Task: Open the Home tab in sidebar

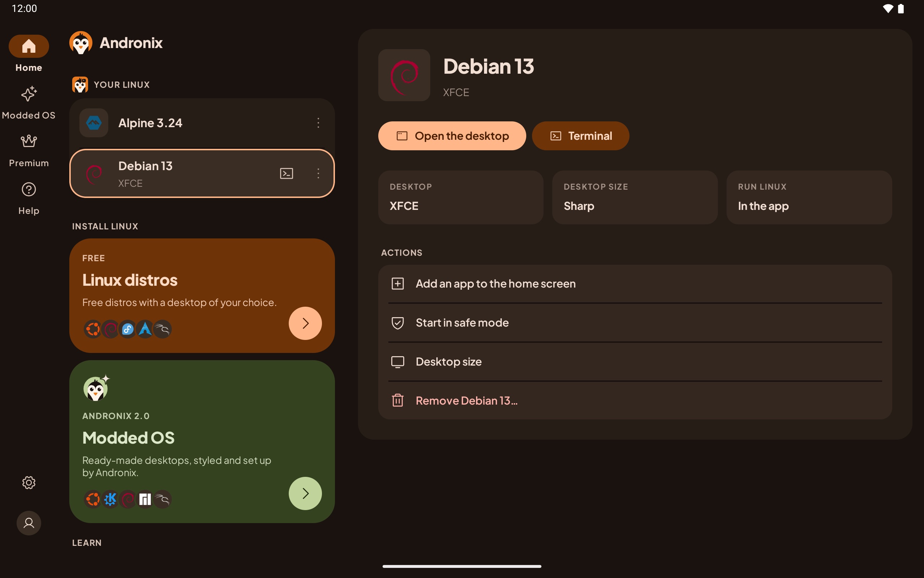Action: tap(29, 54)
